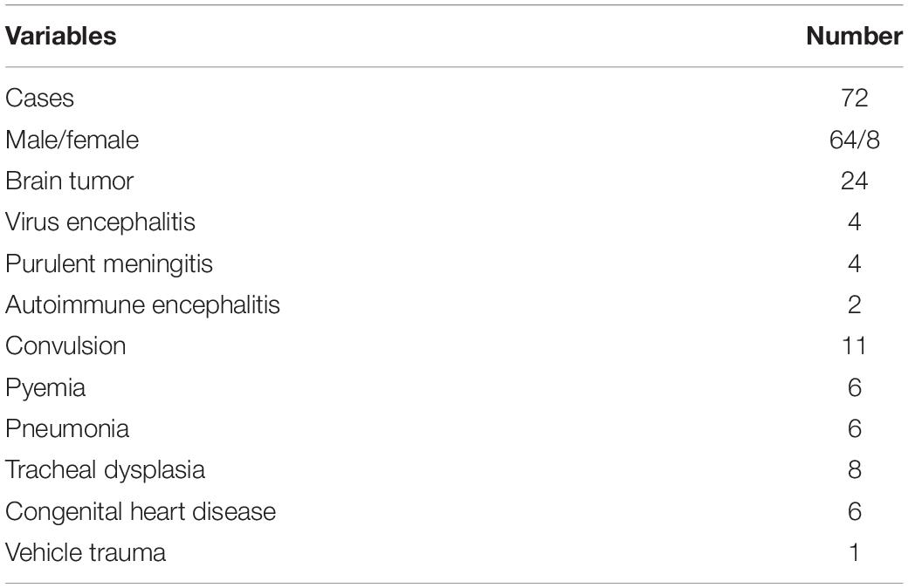
Task: Select the Pneumonia row label
Action: pos(67,429)
